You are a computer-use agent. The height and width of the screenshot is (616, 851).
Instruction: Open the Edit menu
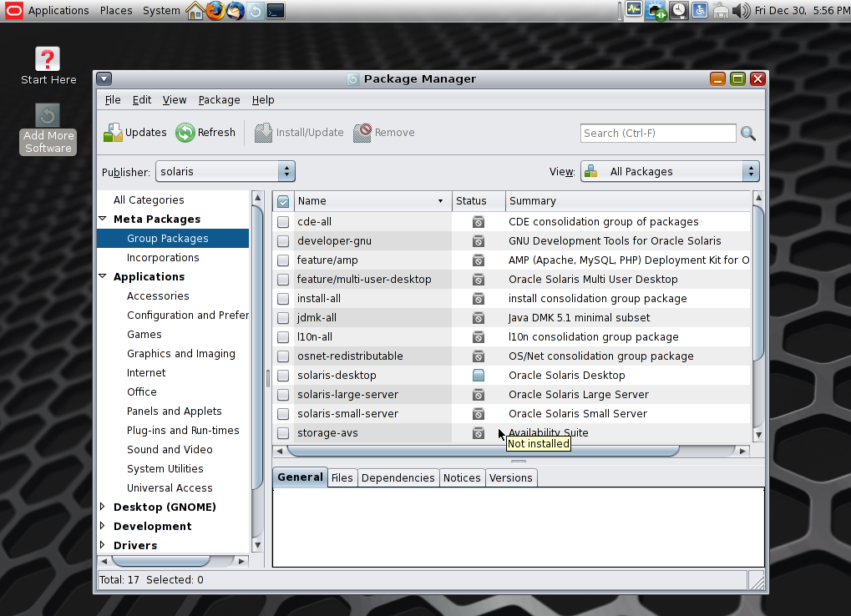142,100
